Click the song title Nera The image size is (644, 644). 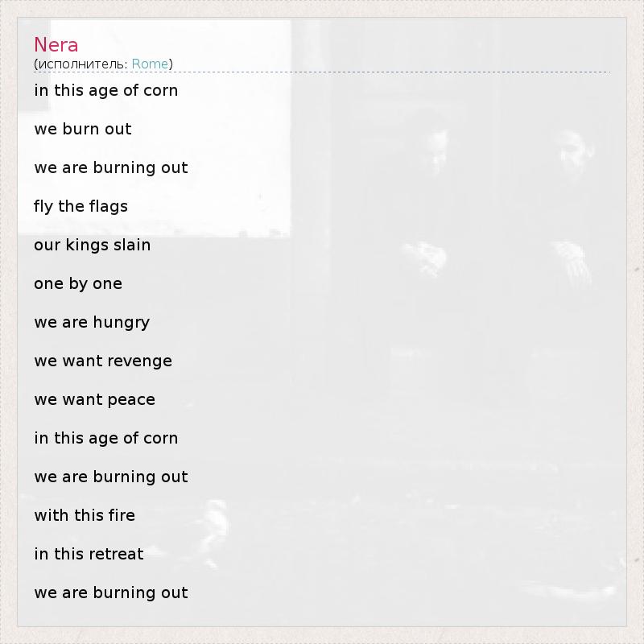[x=56, y=44]
